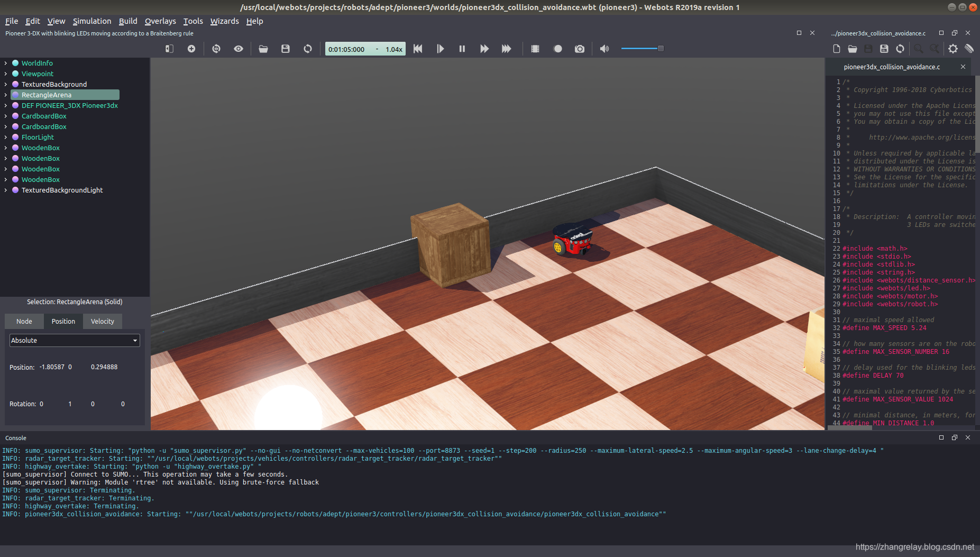980x557 pixels.
Task: Close the Console panel
Action: pos(968,437)
